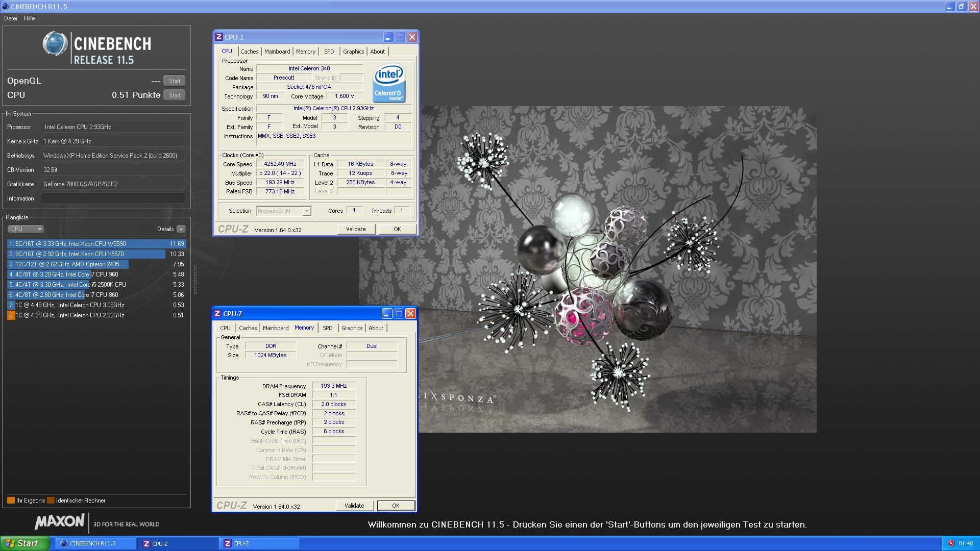
Task: Click OK in upper CPU-Z window
Action: point(397,229)
